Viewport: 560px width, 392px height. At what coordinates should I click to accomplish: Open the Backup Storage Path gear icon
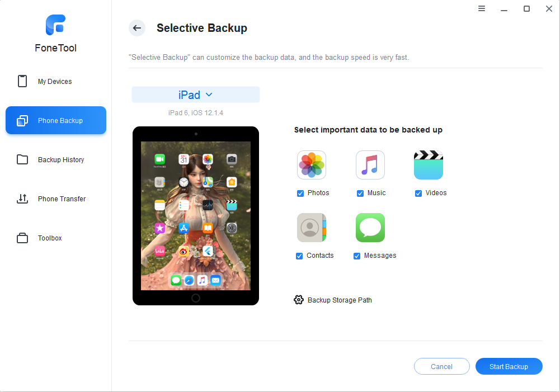[x=299, y=300]
